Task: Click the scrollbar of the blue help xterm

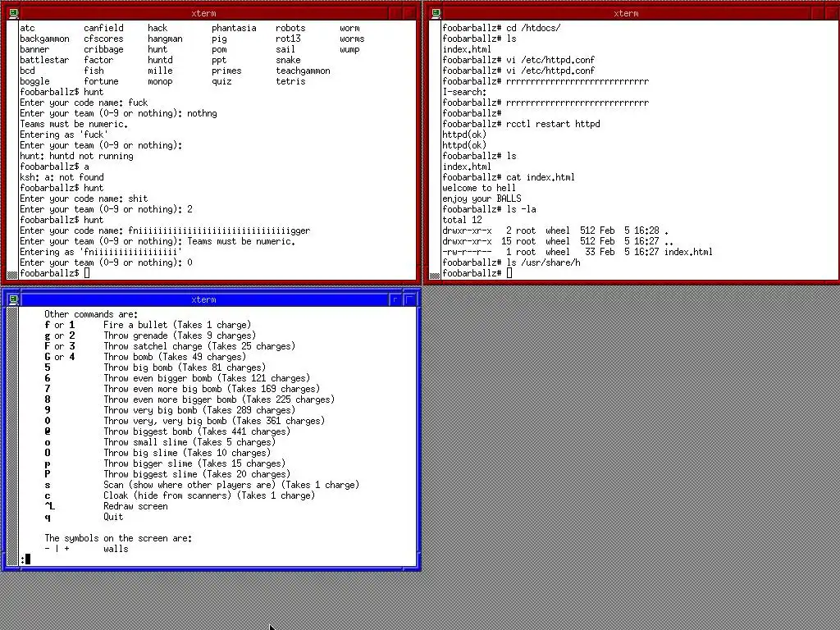Action: tap(12, 436)
